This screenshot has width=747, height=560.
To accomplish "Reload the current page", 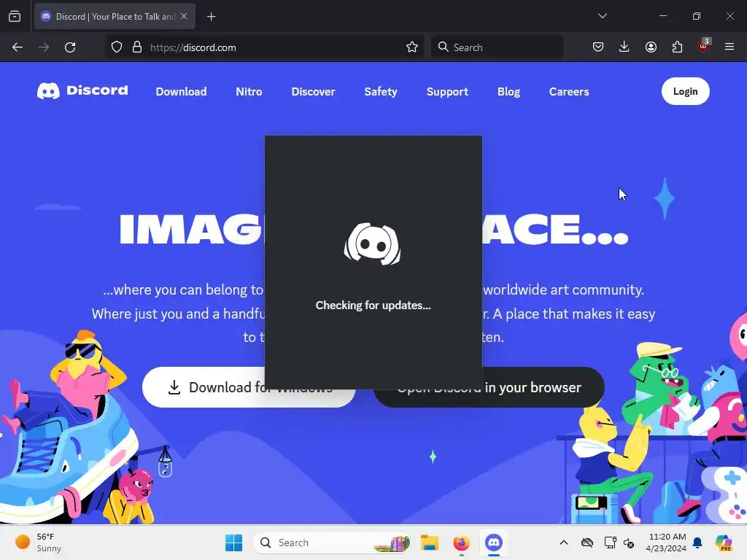I will pos(70,47).
